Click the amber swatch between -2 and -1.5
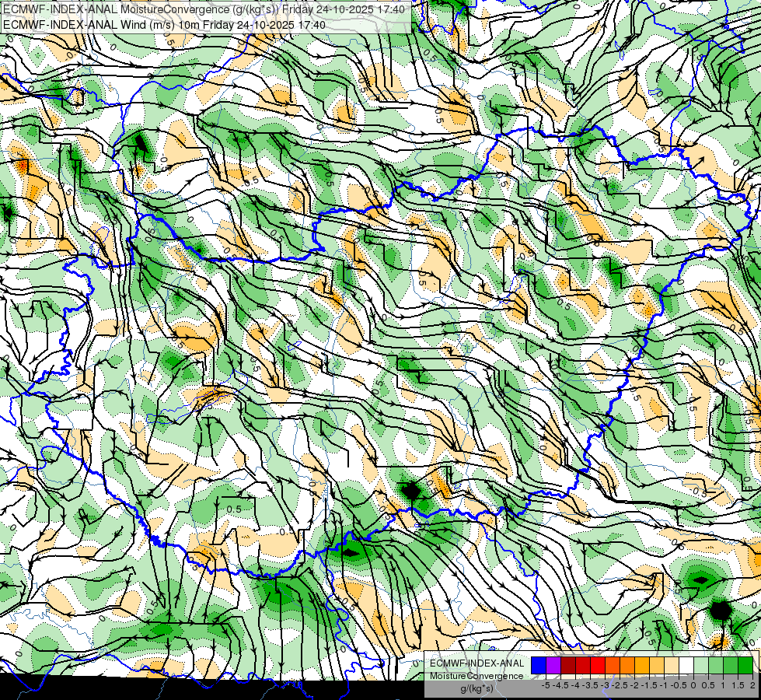Screen dimensions: 761x700 point(642,666)
